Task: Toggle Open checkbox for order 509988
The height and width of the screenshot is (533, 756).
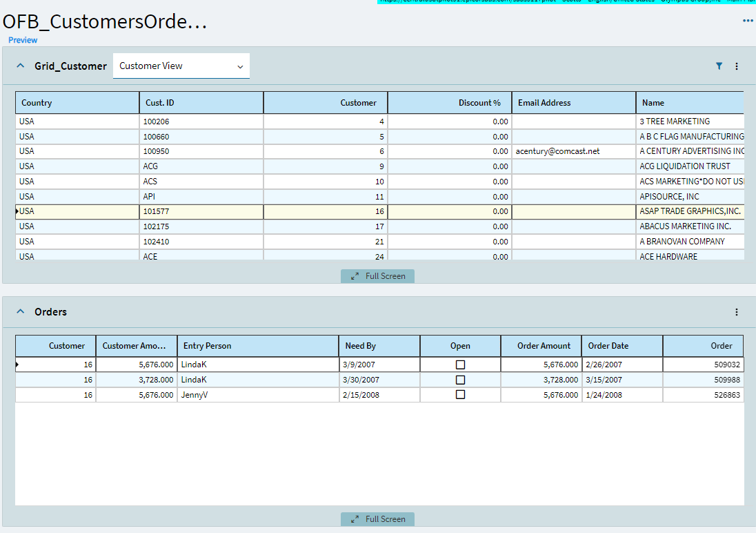Action: coord(461,380)
